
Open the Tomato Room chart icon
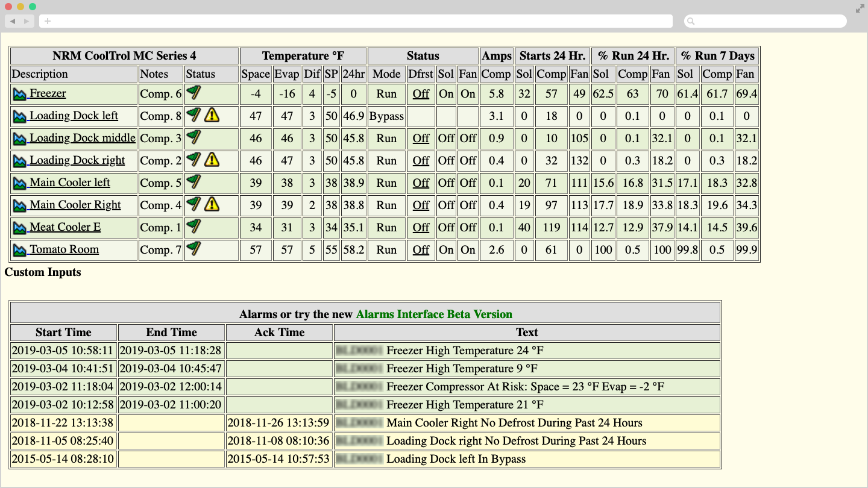click(20, 250)
